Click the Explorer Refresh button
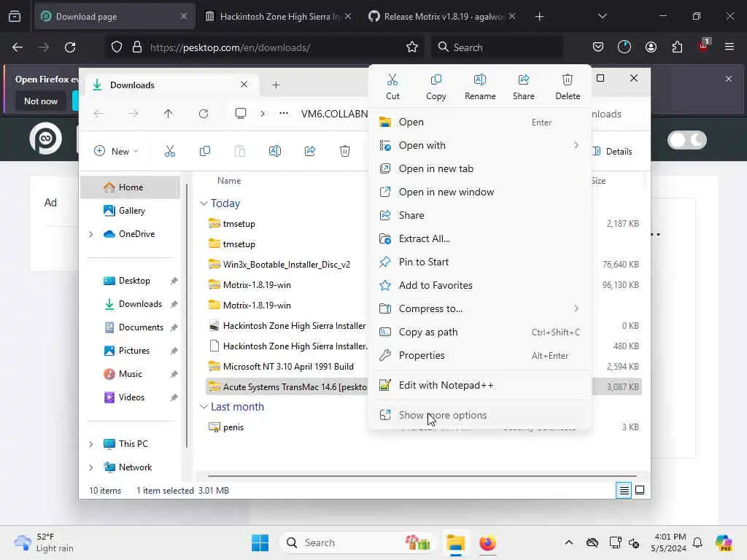The image size is (747, 560). [x=204, y=114]
